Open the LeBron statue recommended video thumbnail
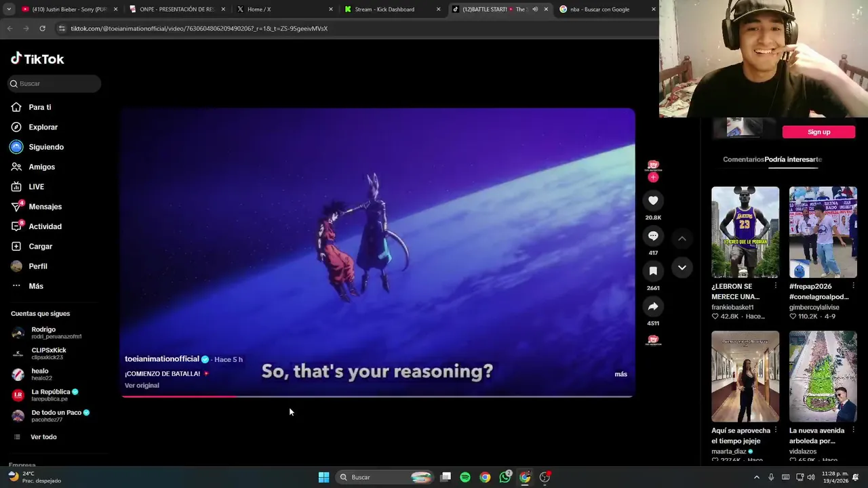 click(x=745, y=232)
